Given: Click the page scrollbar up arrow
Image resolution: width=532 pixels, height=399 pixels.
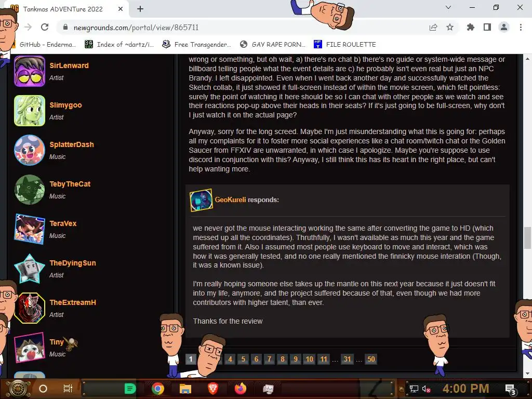Looking at the screenshot, I should click(x=527, y=59).
